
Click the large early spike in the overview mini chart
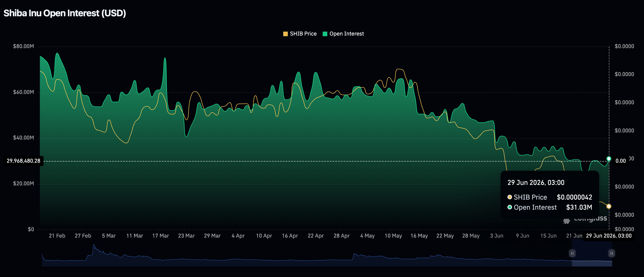[x=94, y=246]
